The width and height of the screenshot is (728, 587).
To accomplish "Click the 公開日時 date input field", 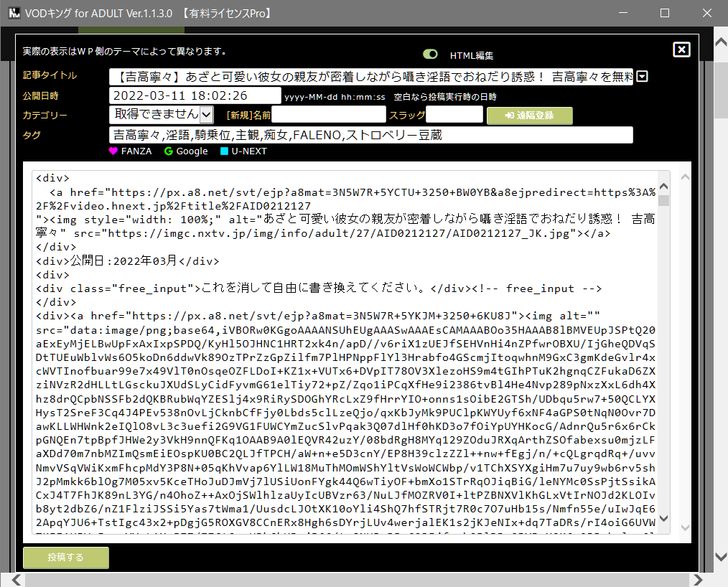I will point(195,95).
